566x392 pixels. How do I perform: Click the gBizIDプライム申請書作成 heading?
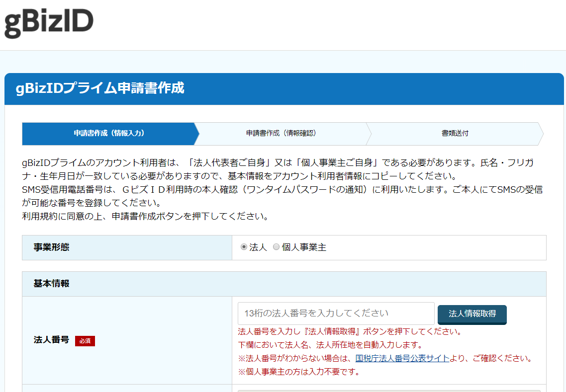[100, 88]
